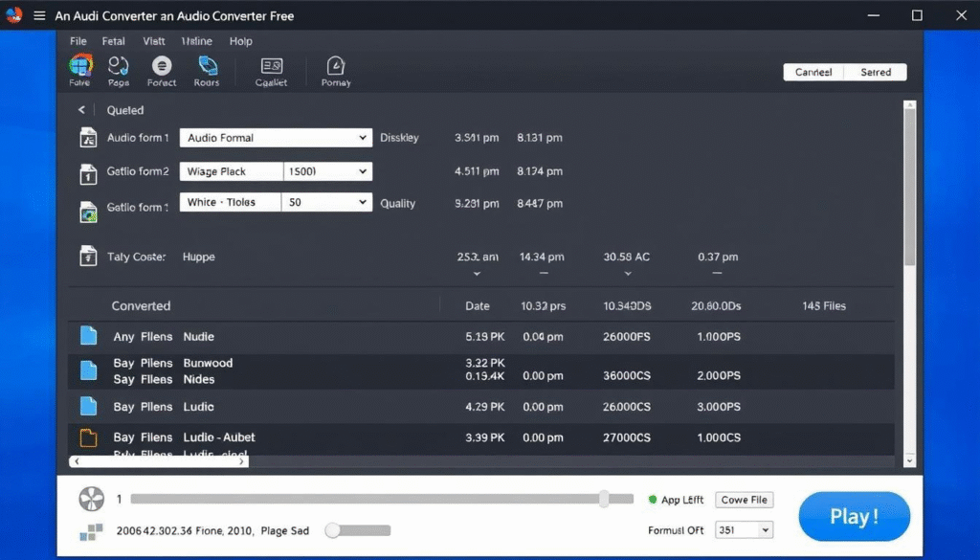Click the Cgaliet toolbar icon
Screen dimensions: 980x560
click(272, 66)
